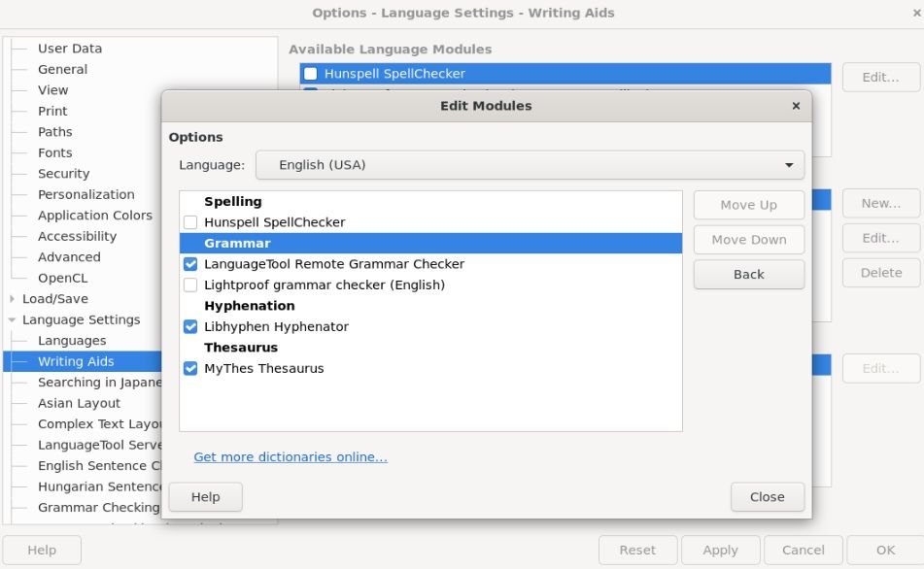Image resolution: width=924 pixels, height=569 pixels.
Task: Uncheck MyThes Thesaurus module
Action: pos(190,369)
